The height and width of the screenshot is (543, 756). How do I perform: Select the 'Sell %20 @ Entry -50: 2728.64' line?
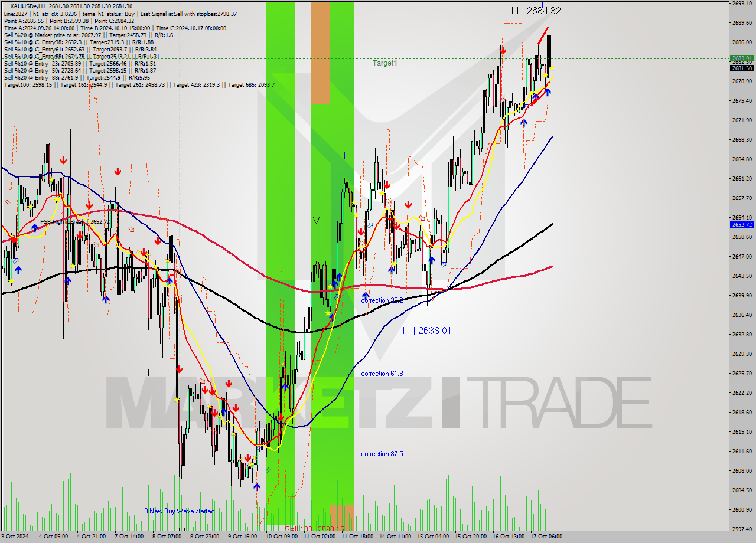pos(80,70)
